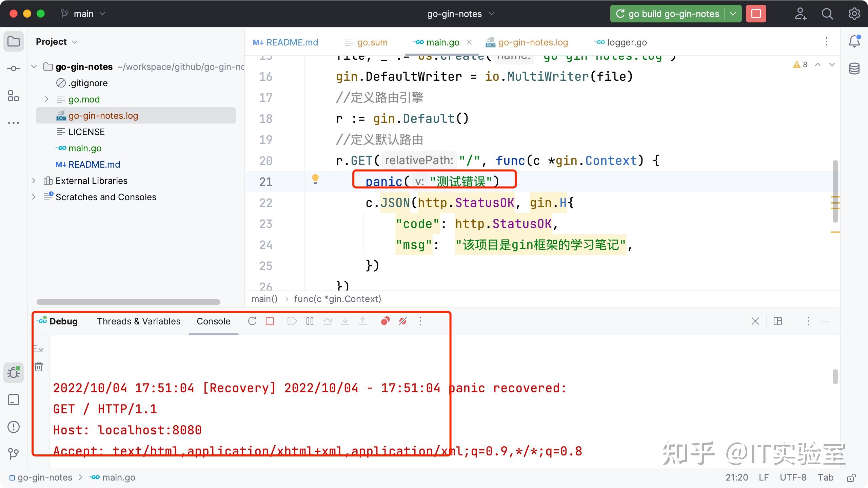Clear console output with trash icon

(x=39, y=367)
